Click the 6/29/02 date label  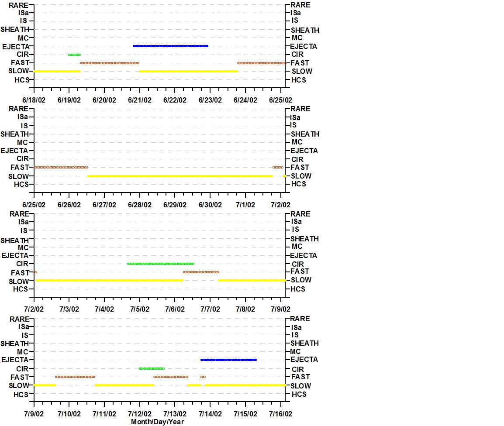click(175, 205)
